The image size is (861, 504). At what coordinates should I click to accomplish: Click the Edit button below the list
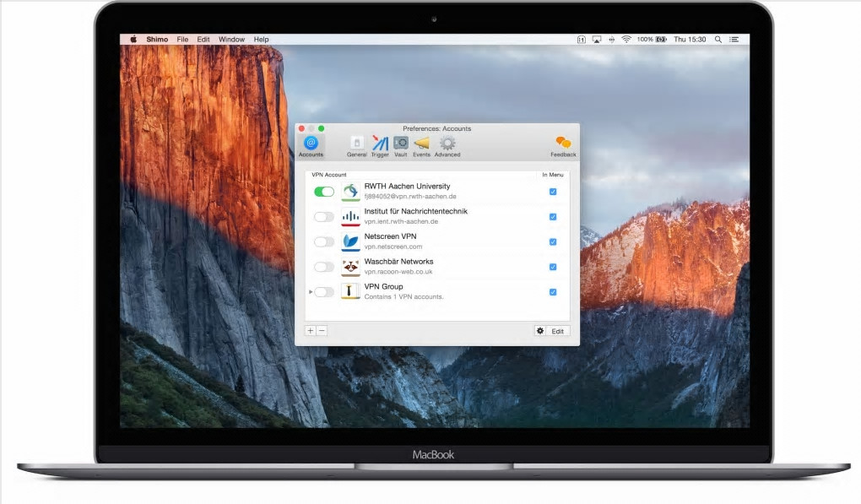[558, 331]
